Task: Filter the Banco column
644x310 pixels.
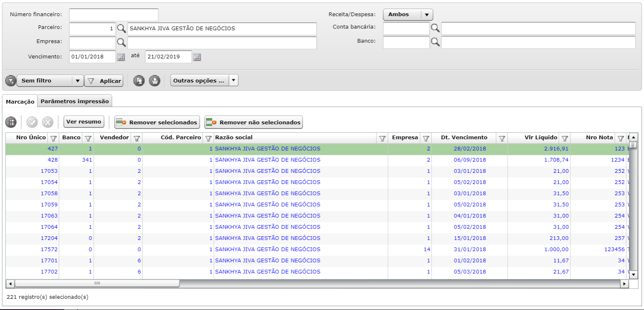Action: coord(88,138)
